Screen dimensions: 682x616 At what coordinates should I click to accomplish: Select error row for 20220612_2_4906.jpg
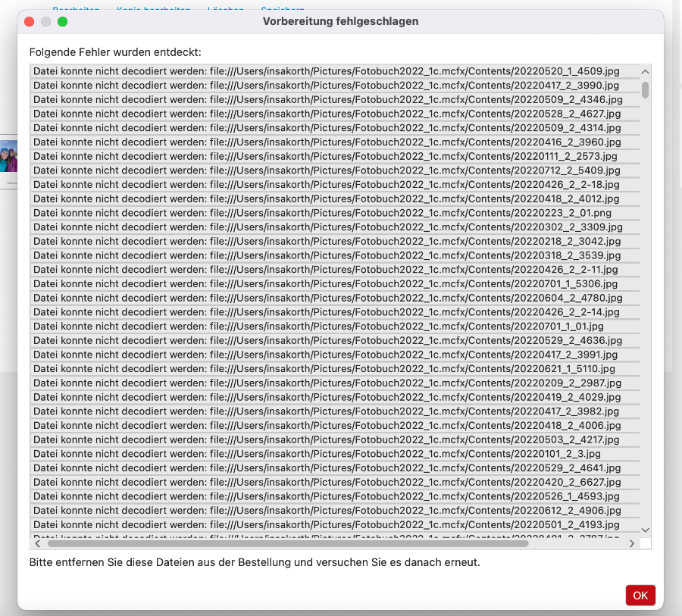coord(335,511)
